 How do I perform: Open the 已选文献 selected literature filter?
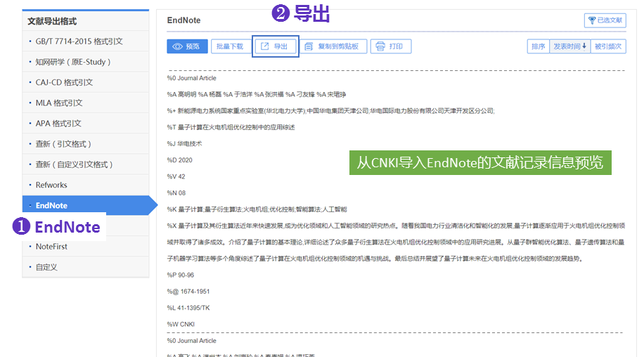[605, 20]
